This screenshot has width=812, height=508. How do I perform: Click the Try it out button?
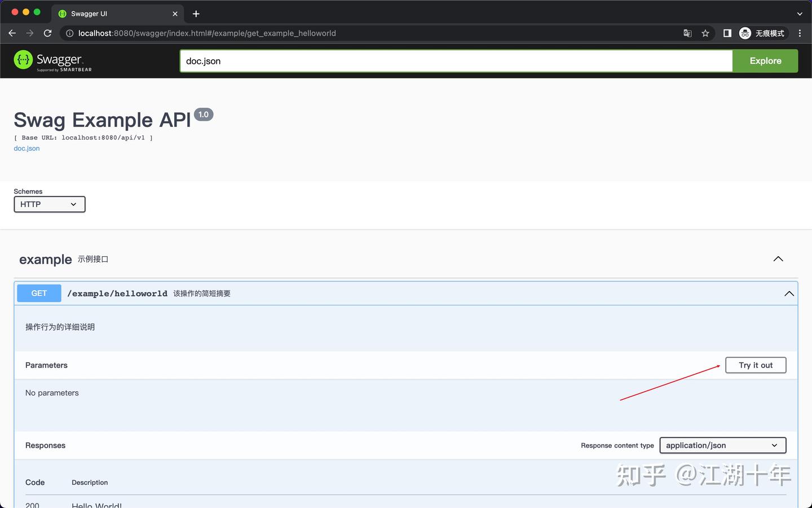[x=756, y=365]
